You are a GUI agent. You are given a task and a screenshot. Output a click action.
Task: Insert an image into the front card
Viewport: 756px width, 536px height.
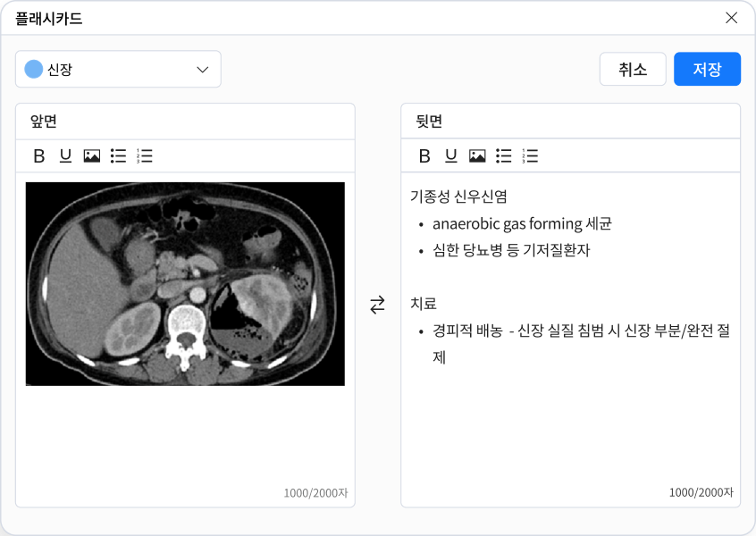[x=91, y=155]
